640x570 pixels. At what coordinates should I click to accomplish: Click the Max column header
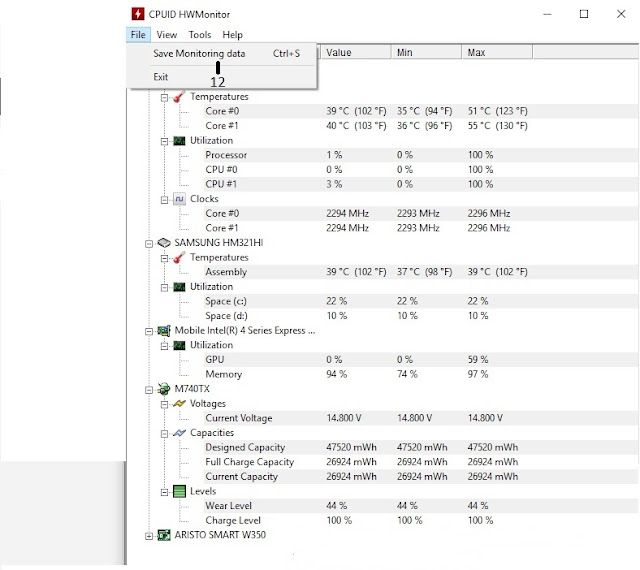point(497,52)
